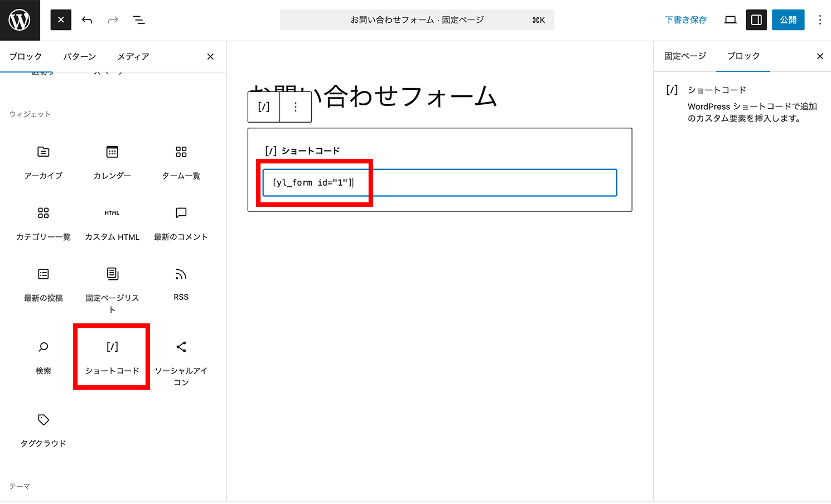Switch to the Fixed Page (固定ページ) tab

tap(685, 56)
